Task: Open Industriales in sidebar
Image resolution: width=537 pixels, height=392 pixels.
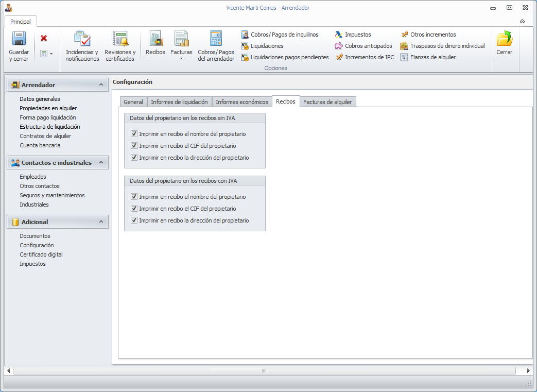Action: 34,204
